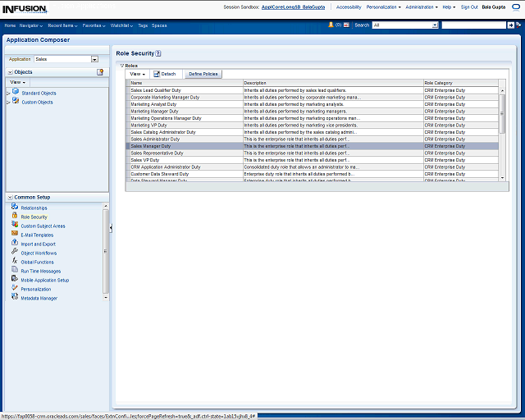Image resolution: width=525 pixels, height=420 pixels.
Task: Click the E-Mail Templates envelope icon
Action: point(15,235)
